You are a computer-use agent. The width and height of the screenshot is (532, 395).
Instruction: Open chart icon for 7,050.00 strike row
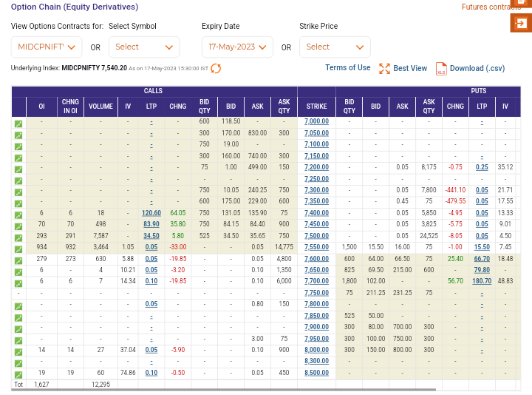tap(18, 135)
